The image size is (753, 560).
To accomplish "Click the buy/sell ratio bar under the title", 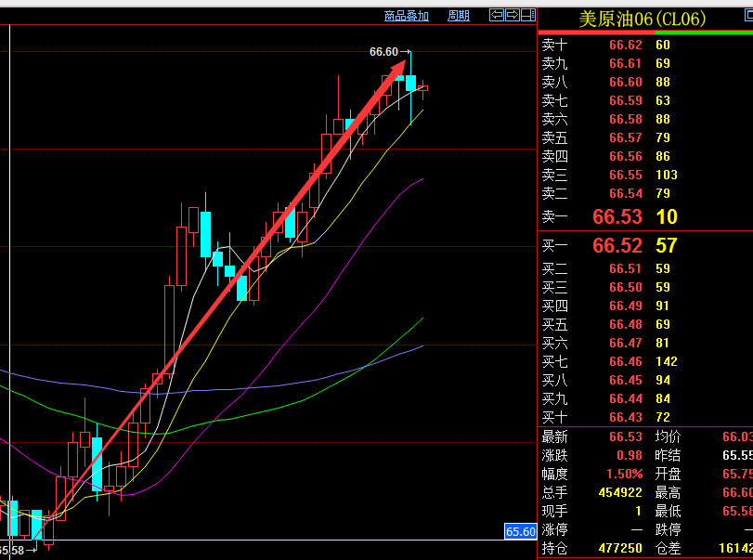I will [x=645, y=33].
